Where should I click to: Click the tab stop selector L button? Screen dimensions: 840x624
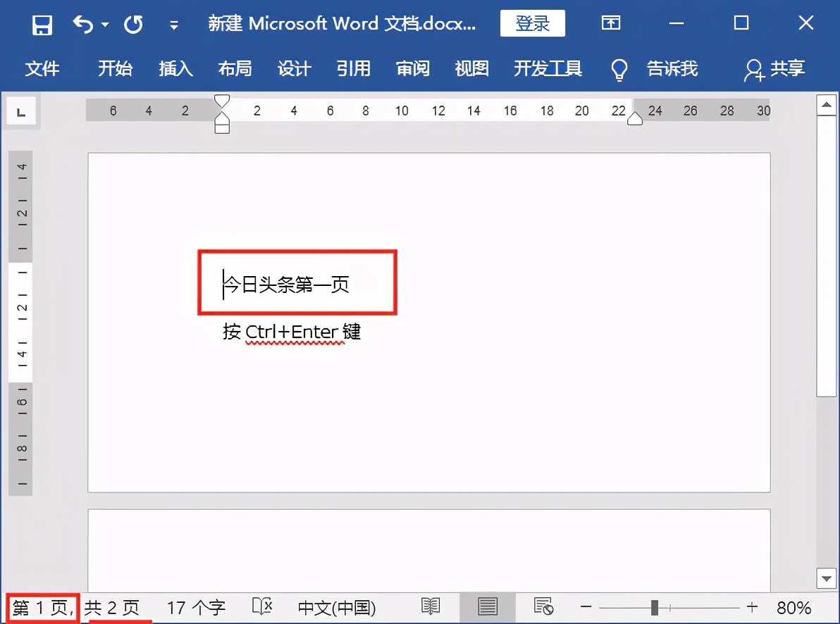click(21, 112)
